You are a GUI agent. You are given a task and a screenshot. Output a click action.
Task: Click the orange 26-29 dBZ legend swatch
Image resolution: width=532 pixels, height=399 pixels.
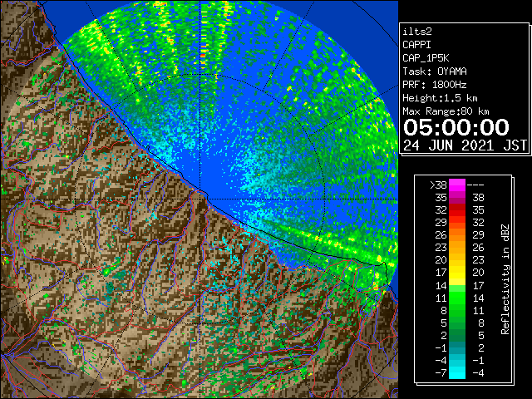coord(457,235)
